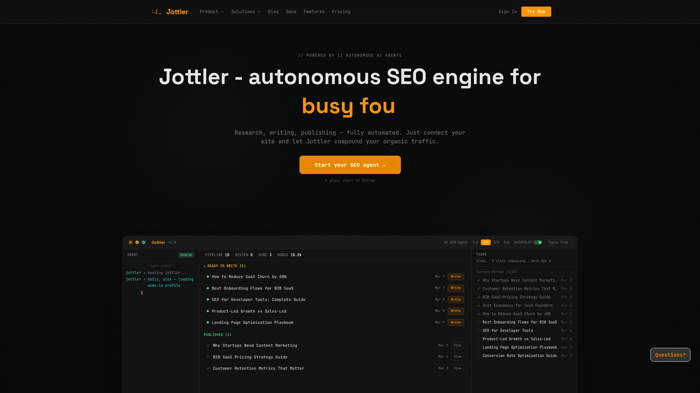Screen dimensions: 700x393
Task: Click Write for Product-Led Growth vs Sales-Led
Action: coord(455,311)
